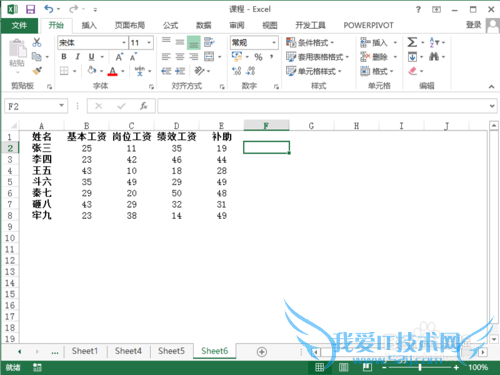Screen dimensions: 500x375
Task: Click the Paste clipboard icon
Action: click(x=17, y=48)
